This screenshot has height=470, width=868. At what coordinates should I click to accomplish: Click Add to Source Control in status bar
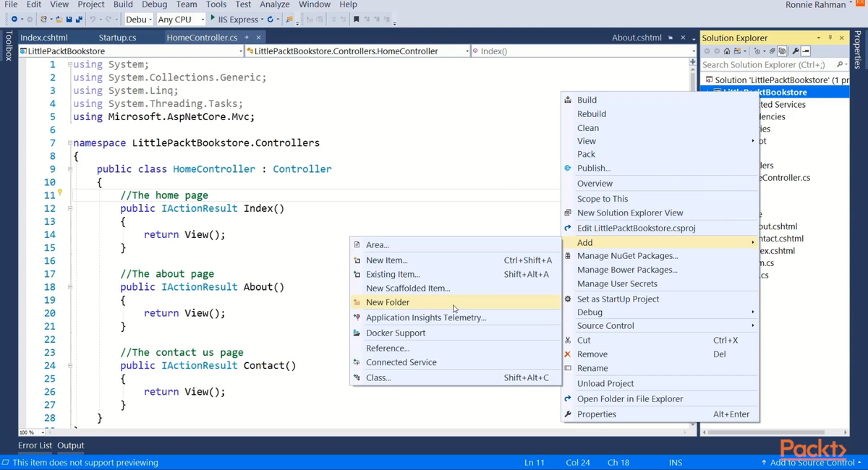click(811, 462)
